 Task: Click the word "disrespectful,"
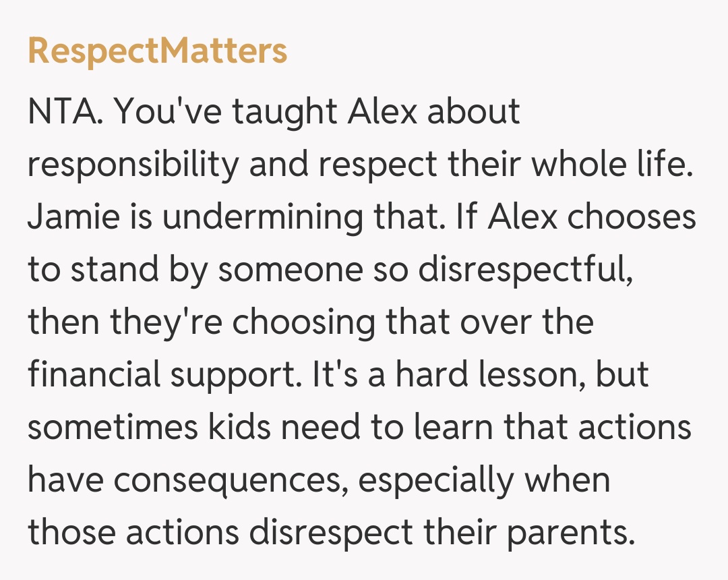coord(525,270)
